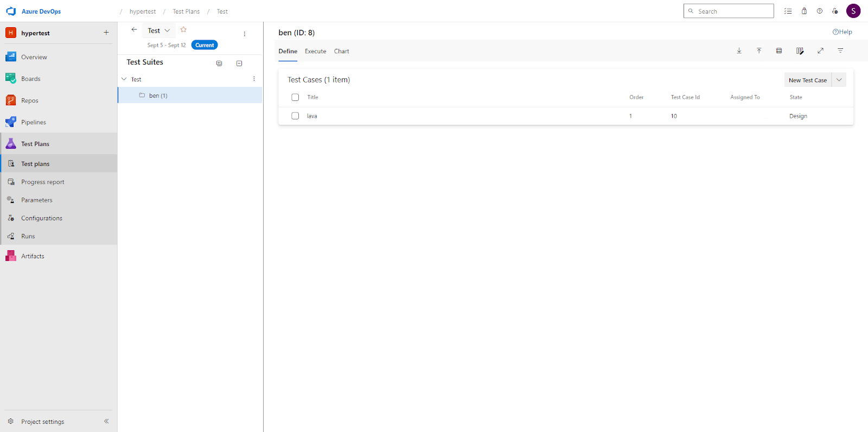The image size is (868, 432).
Task: Click the filter icon in the toolbar
Action: pyautogui.click(x=840, y=50)
